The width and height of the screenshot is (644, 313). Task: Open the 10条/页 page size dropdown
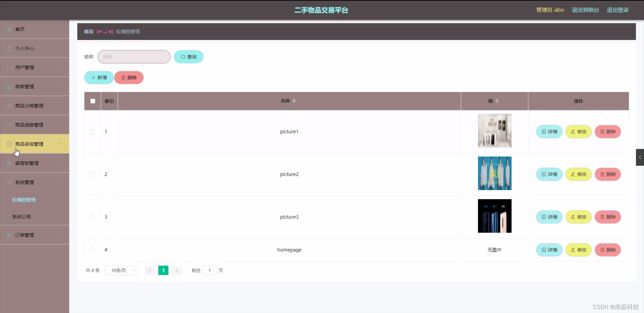pos(121,270)
